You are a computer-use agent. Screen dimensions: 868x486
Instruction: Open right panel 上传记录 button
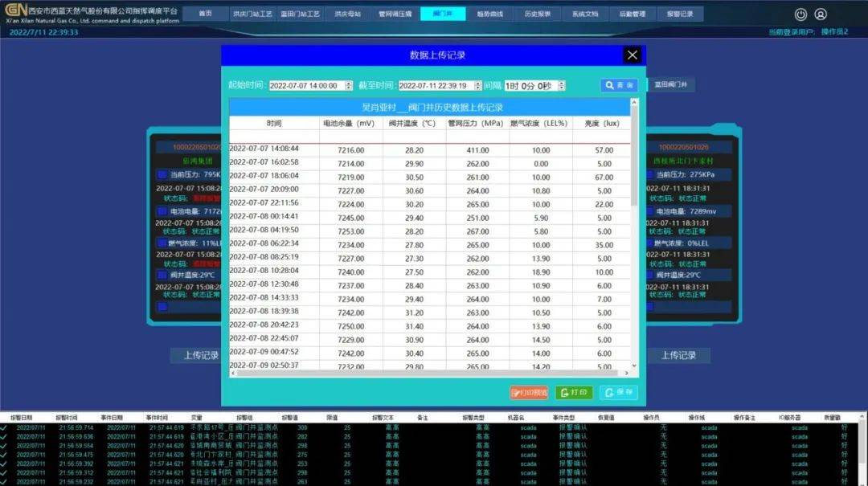tap(678, 355)
